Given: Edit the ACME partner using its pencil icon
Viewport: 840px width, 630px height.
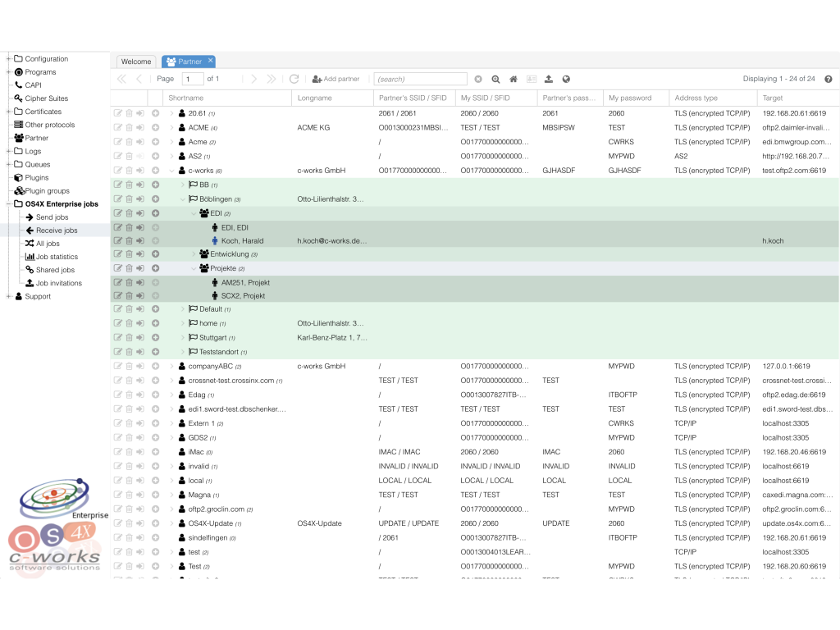Looking at the screenshot, I should [x=118, y=127].
